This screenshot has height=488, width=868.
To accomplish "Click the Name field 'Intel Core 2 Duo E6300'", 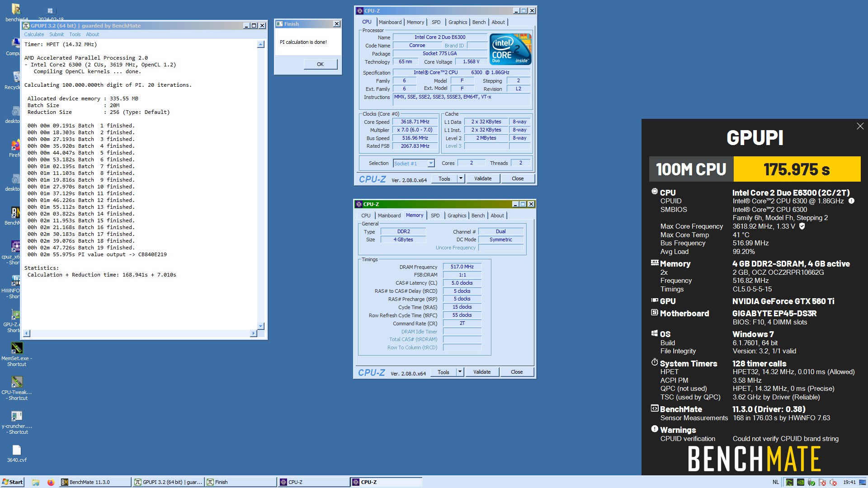I will point(440,37).
